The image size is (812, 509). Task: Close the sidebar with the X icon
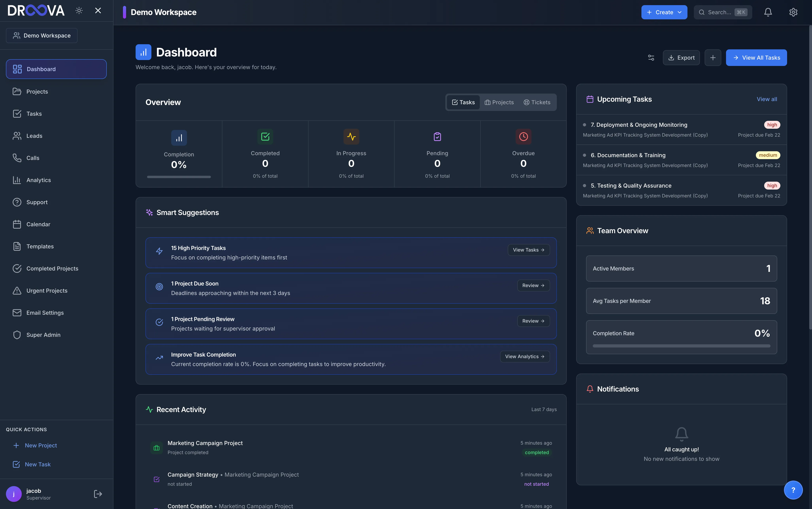[98, 10]
